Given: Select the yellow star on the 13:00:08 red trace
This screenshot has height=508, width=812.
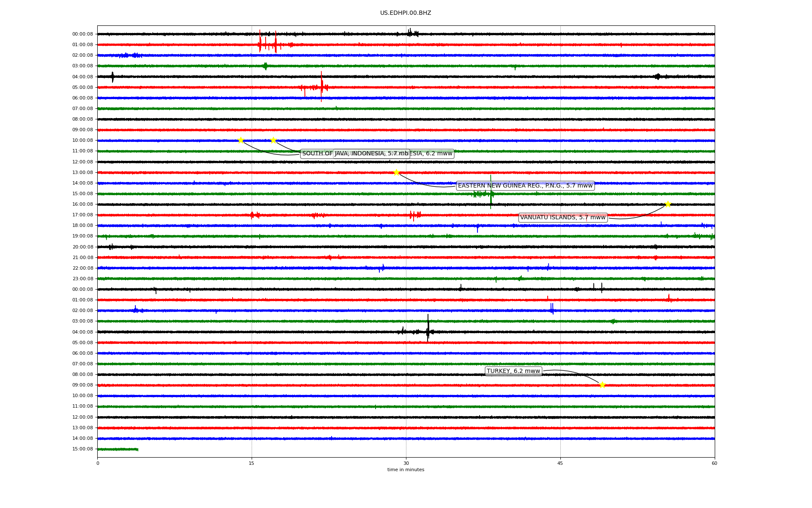Looking at the screenshot, I should coord(396,172).
